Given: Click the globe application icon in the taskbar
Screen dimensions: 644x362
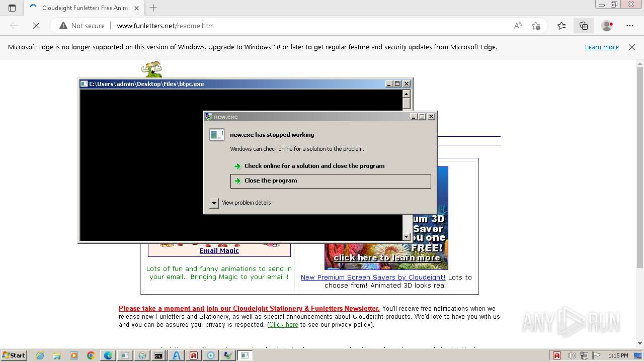Looking at the screenshot, I should point(142,355).
